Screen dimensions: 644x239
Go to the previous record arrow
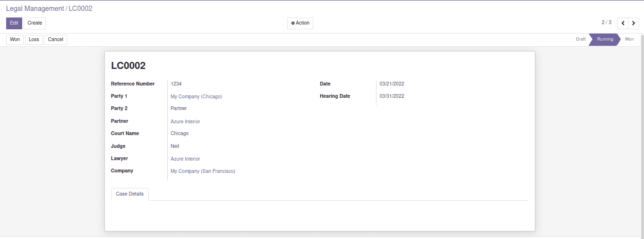pyautogui.click(x=623, y=23)
